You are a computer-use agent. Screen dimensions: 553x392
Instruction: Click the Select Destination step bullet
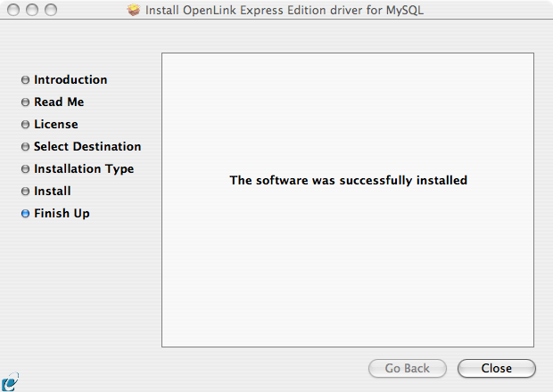25,146
